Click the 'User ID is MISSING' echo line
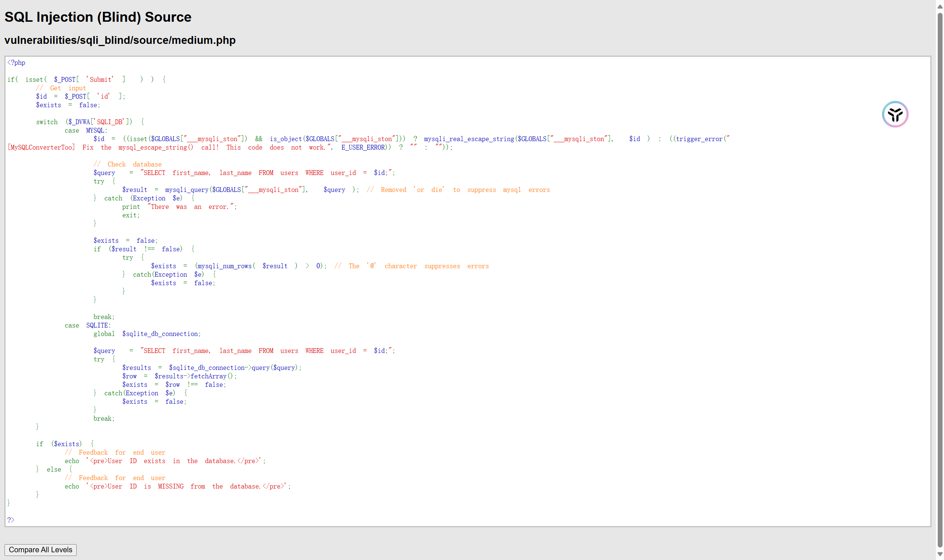Image resolution: width=944 pixels, height=560 pixels. click(x=177, y=486)
